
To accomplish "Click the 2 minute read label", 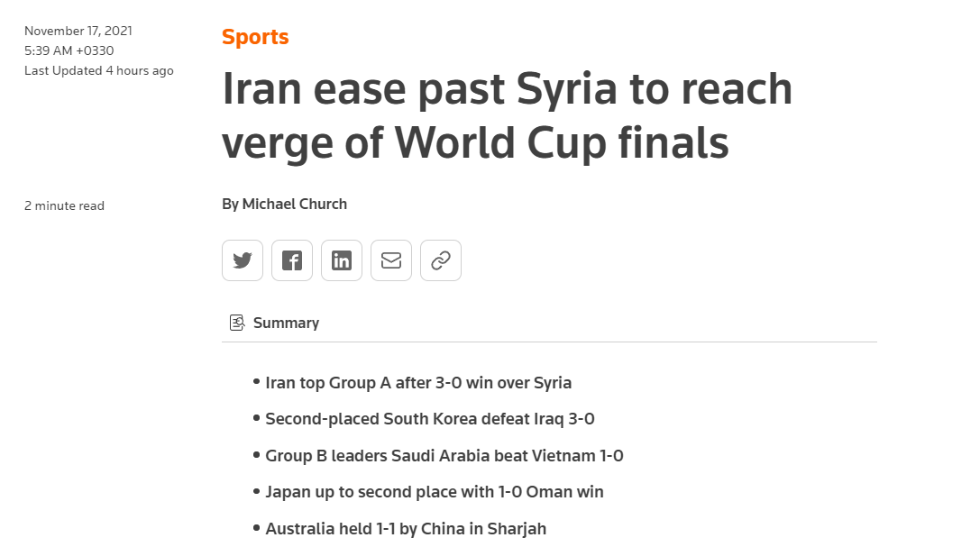I will (64, 205).
